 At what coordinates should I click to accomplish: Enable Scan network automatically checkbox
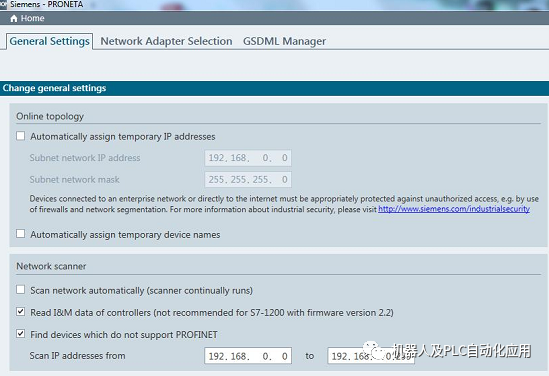[x=21, y=290]
